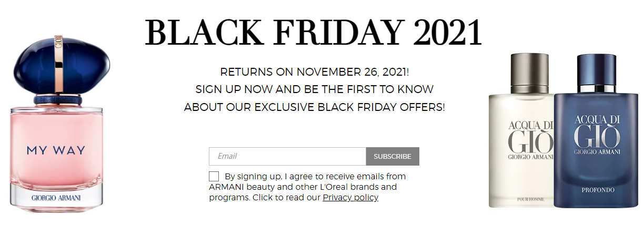This screenshot has height=235, width=644.
Task: Click GIORGIO ARMANI text on pink bottle base
Action: (56, 198)
